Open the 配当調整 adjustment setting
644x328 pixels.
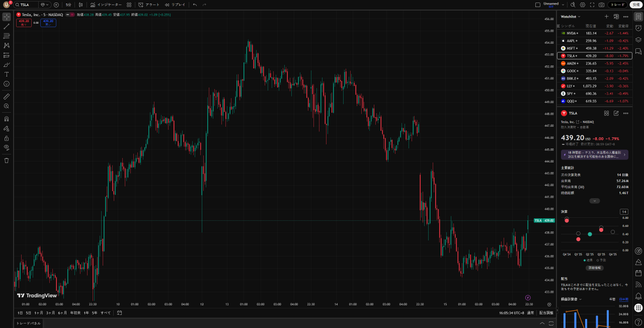546,313
